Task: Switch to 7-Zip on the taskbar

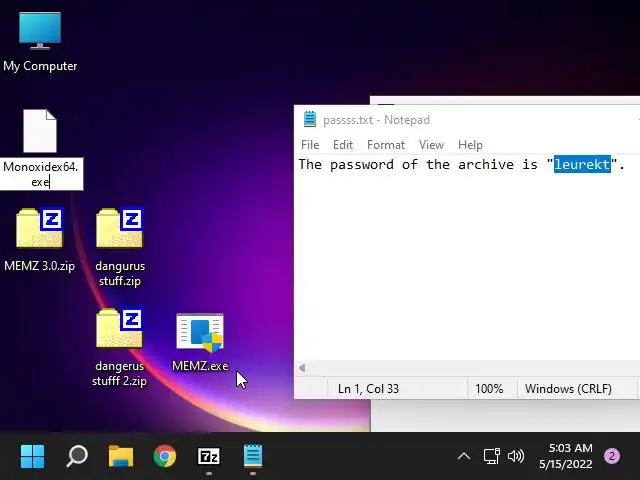Action: coord(209,456)
